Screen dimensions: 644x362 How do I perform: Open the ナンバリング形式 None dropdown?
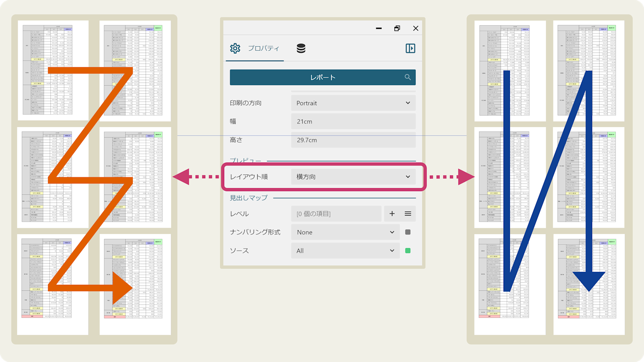pos(345,232)
